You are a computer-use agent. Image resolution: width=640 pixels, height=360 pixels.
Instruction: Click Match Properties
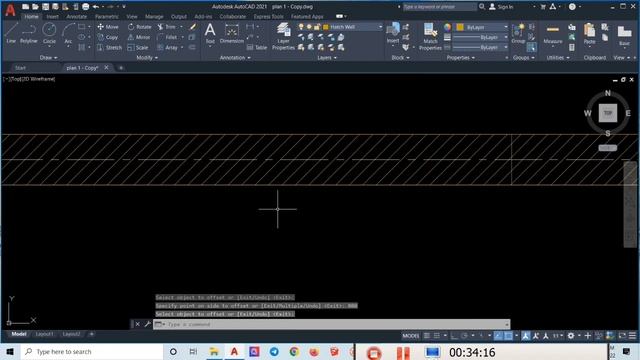pos(430,37)
